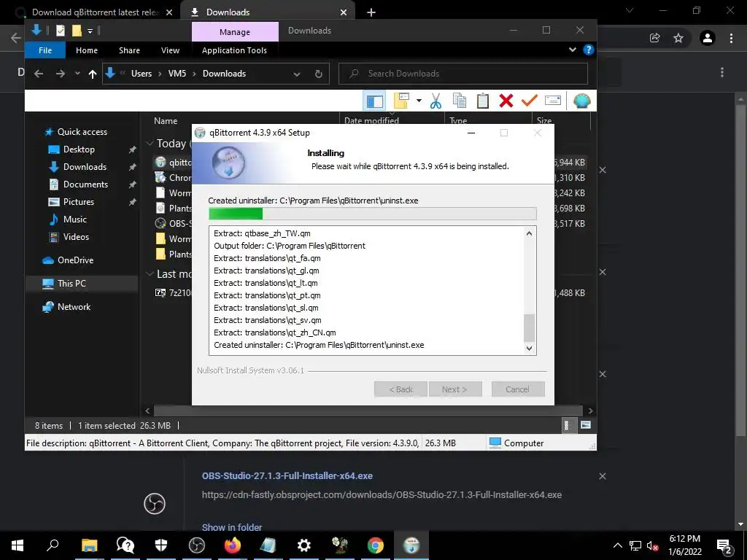Sort files by Name column header
The height and width of the screenshot is (560, 747).
(x=166, y=121)
